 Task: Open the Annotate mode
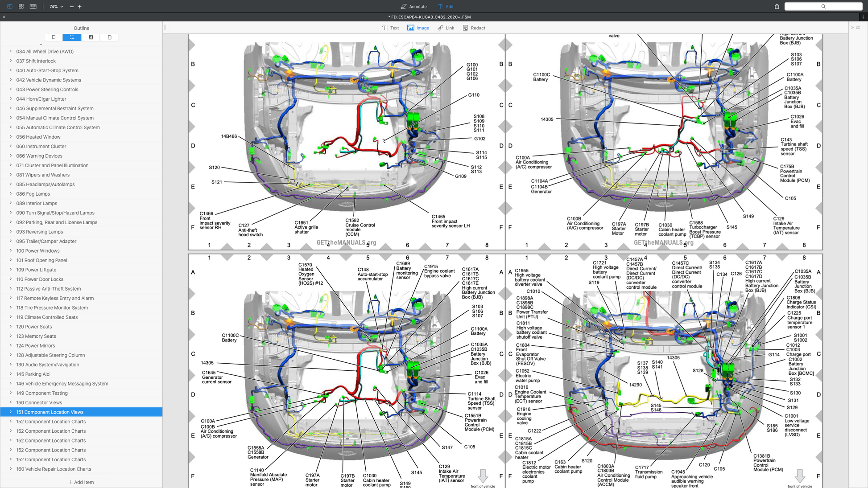[413, 7]
